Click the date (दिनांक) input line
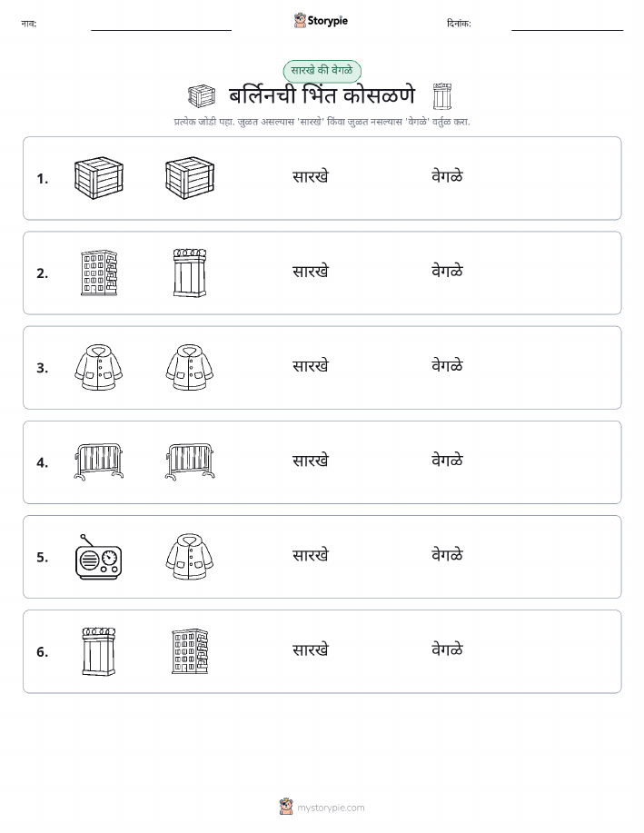Image resolution: width=644 pixels, height=833 pixels. [x=567, y=25]
